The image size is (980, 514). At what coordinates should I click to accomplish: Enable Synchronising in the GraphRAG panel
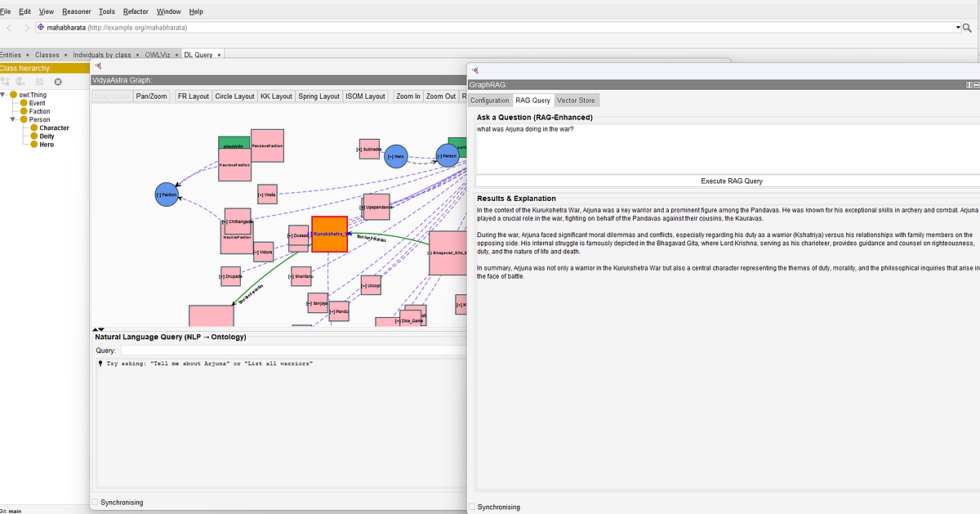[471, 507]
